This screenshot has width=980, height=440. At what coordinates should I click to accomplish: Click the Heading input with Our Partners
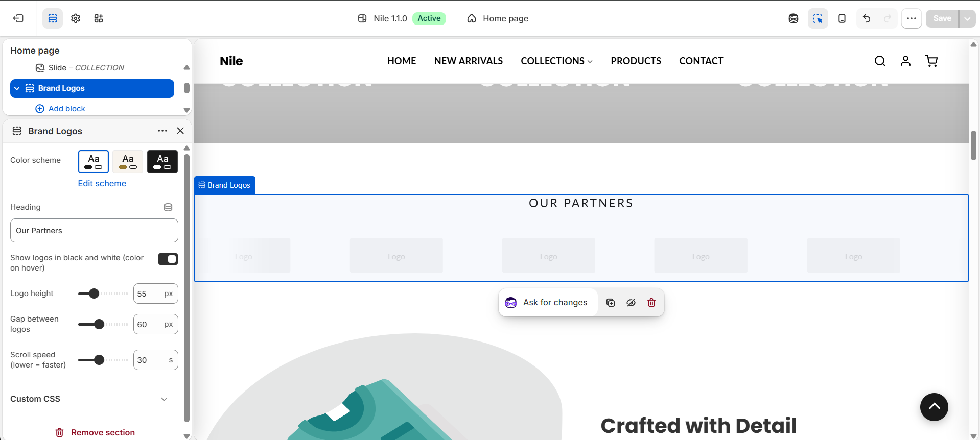coord(94,231)
